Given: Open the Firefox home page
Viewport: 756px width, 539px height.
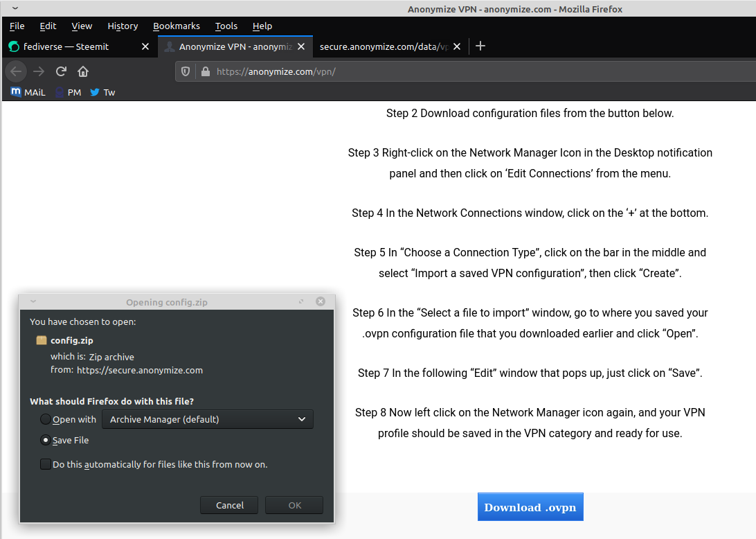Looking at the screenshot, I should point(83,71).
